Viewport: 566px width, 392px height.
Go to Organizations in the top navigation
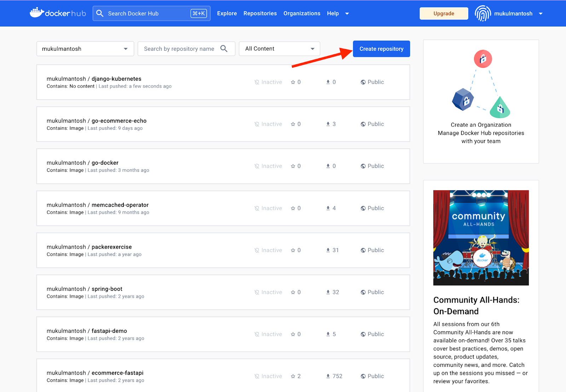[302, 13]
